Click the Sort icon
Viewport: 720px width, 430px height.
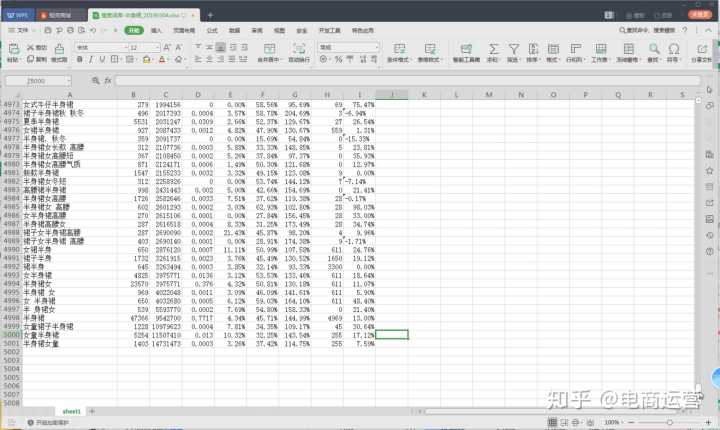[x=533, y=49]
